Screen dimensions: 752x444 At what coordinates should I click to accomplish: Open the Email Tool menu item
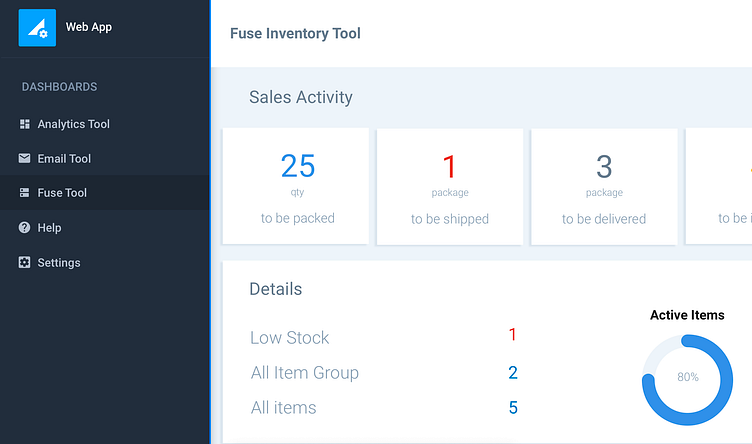[x=64, y=159]
